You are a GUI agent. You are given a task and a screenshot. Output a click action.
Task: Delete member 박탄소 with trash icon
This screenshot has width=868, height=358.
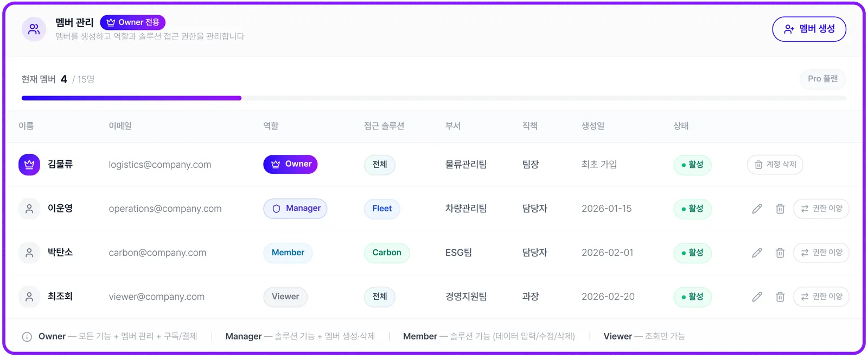(780, 253)
